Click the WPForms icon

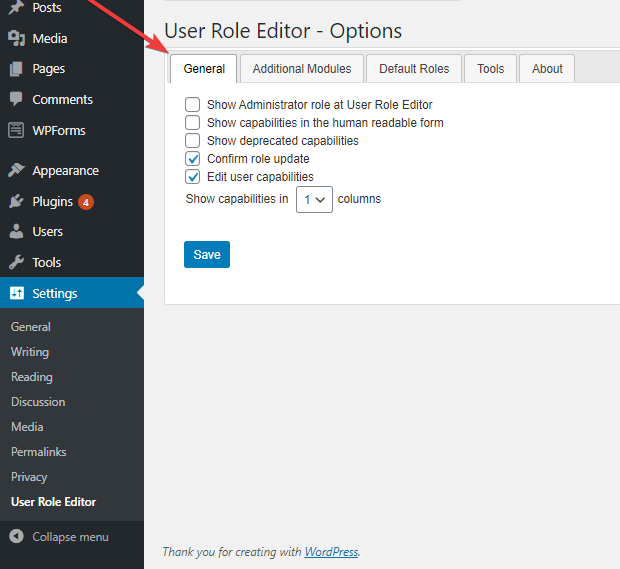[x=16, y=131]
